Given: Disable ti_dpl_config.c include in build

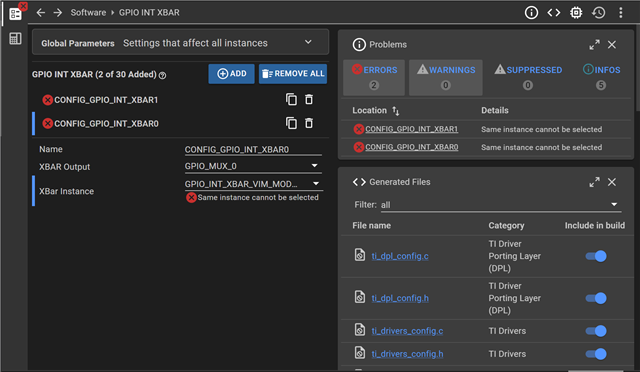Looking at the screenshot, I should point(596,256).
